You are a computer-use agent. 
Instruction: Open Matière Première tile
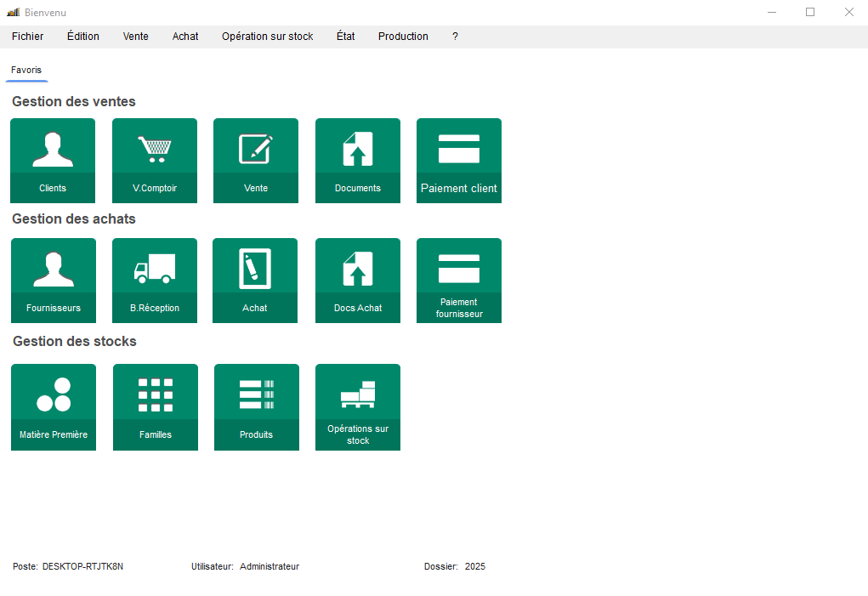coord(54,406)
